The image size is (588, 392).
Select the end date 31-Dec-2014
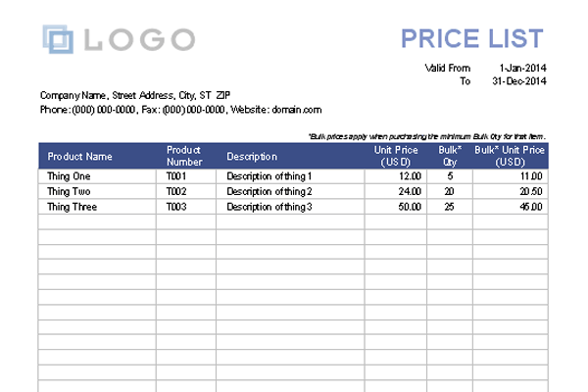pos(517,81)
